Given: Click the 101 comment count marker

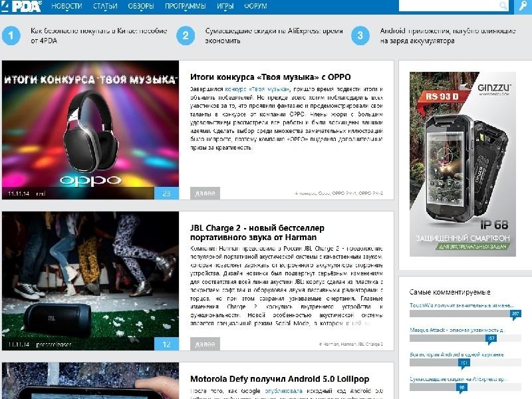Looking at the screenshot, I should pos(464,363).
